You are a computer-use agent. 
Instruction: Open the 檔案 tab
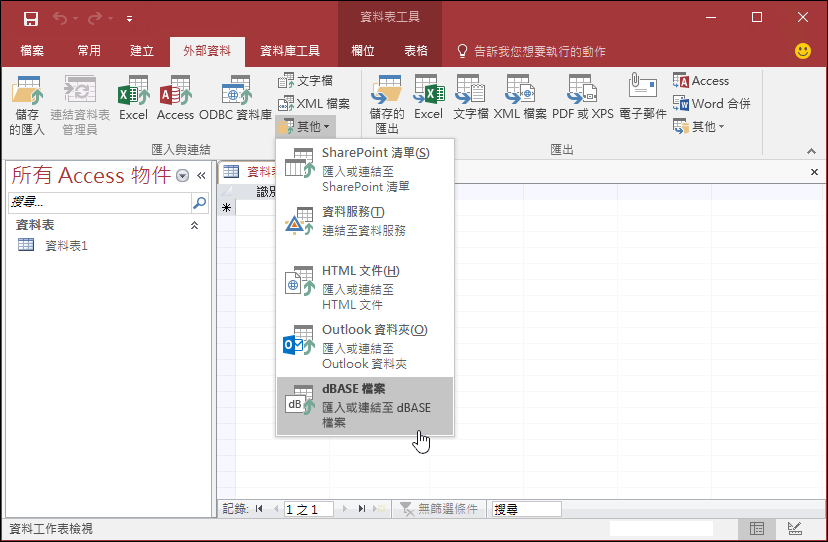click(x=32, y=51)
